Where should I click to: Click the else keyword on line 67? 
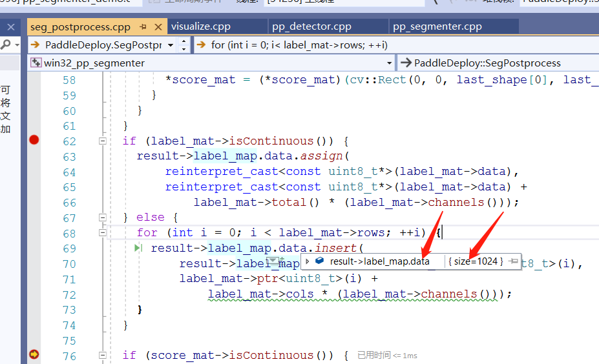(150, 217)
